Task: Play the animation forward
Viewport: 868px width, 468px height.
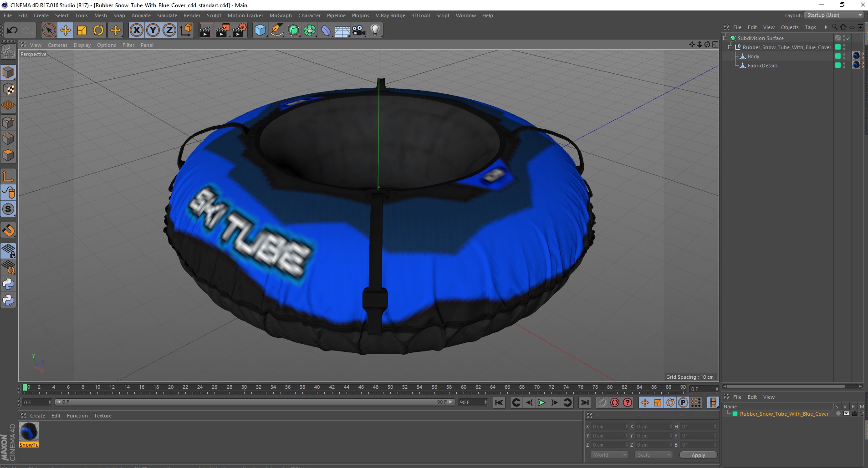Action: [541, 402]
